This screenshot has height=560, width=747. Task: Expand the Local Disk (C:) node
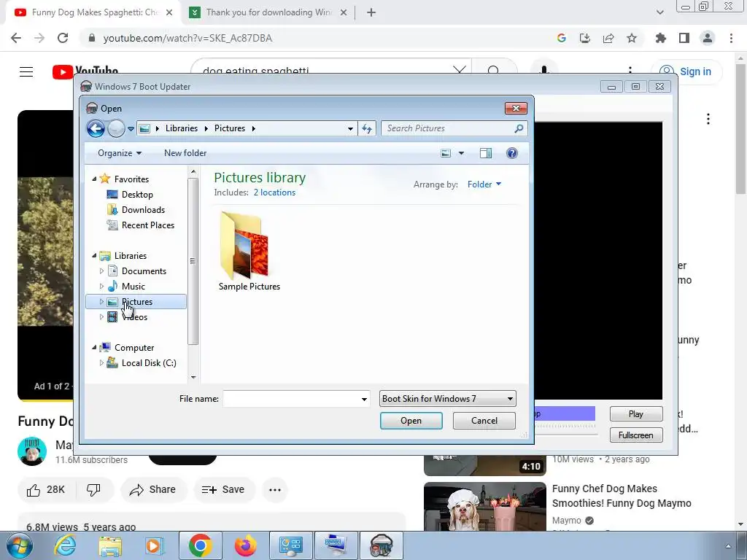101,363
